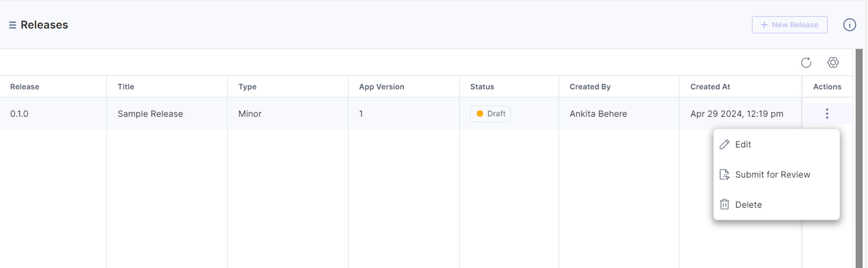Click the info icon in header
This screenshot has width=868, height=268.
[x=849, y=25]
